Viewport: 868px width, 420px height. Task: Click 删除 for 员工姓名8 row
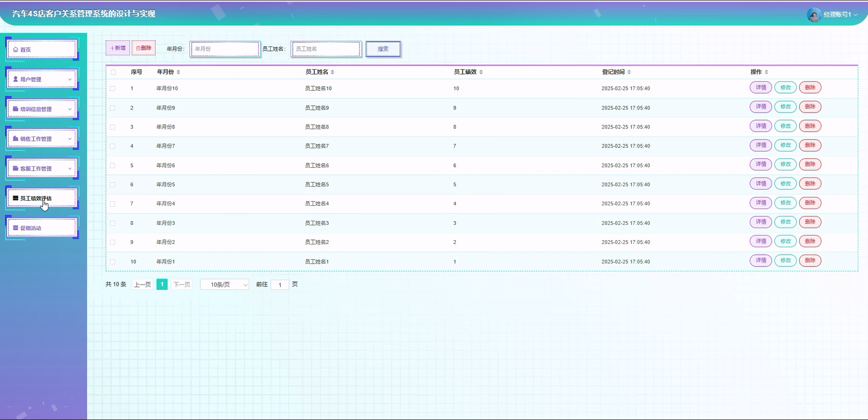point(810,126)
